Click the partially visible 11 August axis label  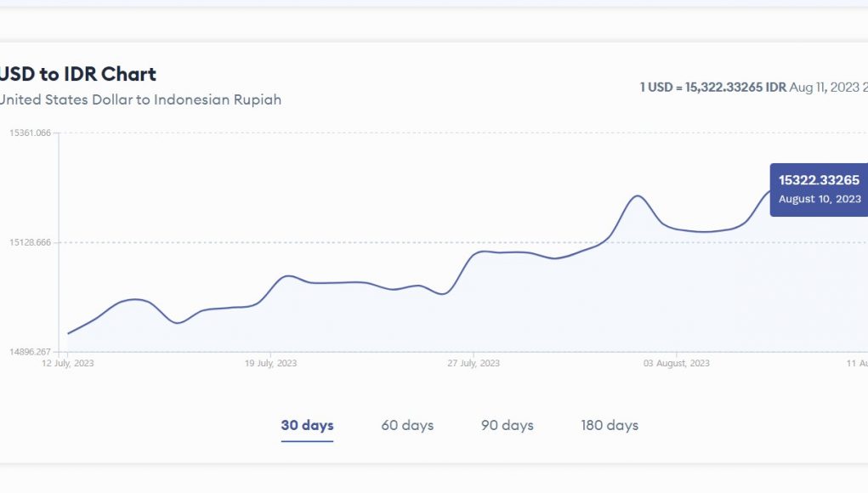[856, 364]
